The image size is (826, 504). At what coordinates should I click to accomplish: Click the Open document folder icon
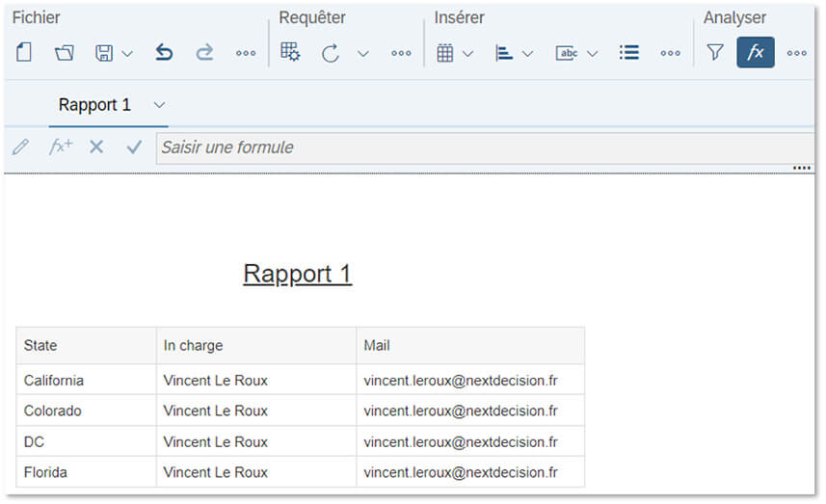point(65,53)
